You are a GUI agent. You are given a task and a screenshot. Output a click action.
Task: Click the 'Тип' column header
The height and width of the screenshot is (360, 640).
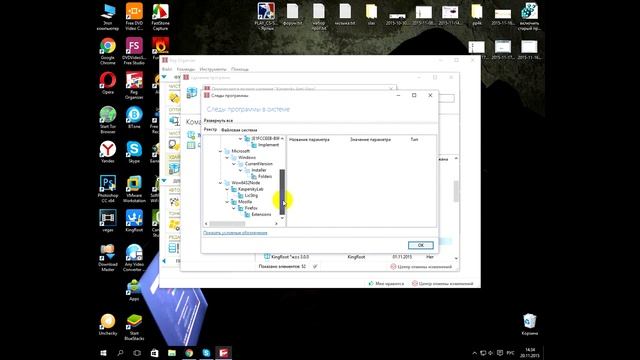(414, 140)
